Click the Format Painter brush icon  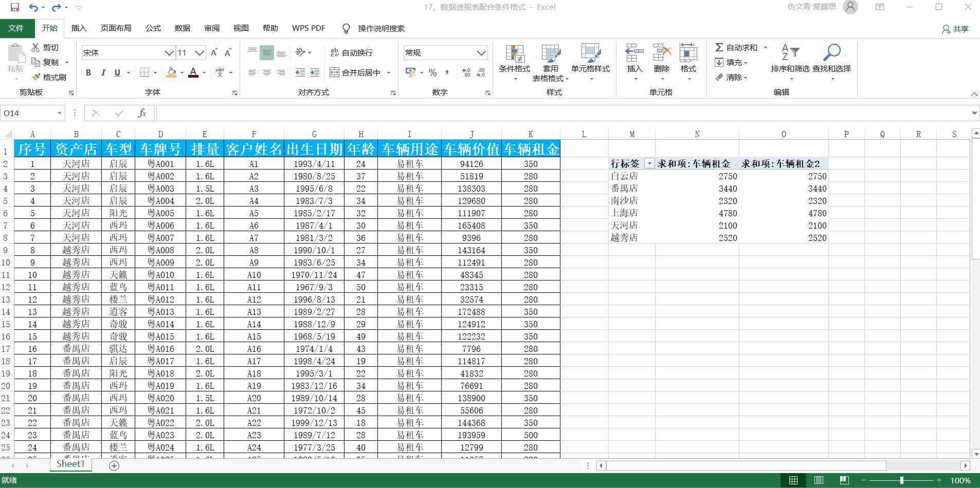pos(36,77)
